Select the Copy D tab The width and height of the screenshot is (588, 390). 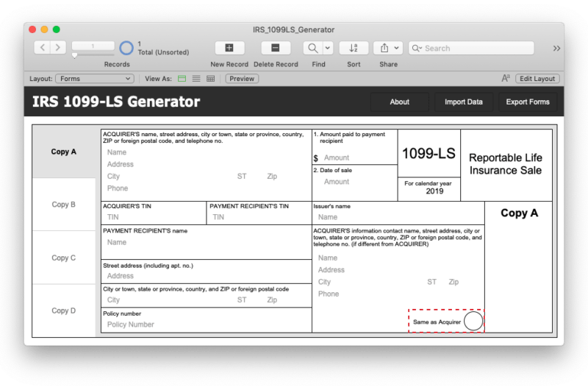[64, 311]
